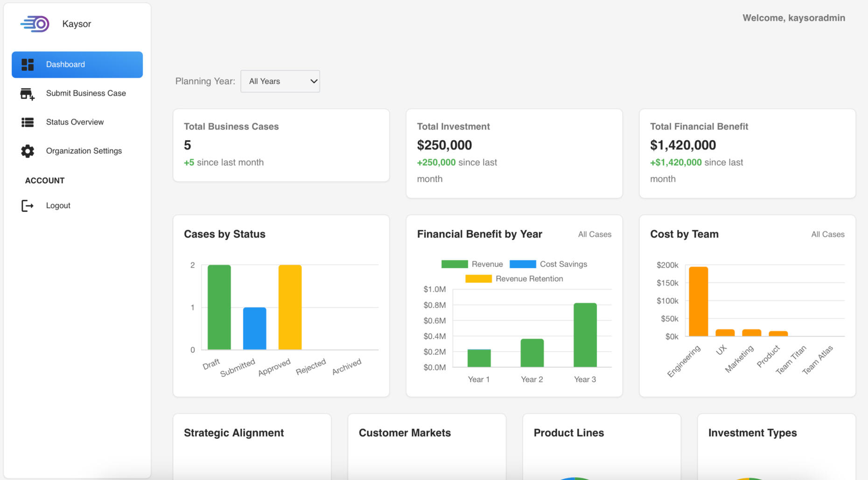Image resolution: width=868 pixels, height=480 pixels.
Task: Click the Submit Business Case store icon
Action: click(x=28, y=94)
